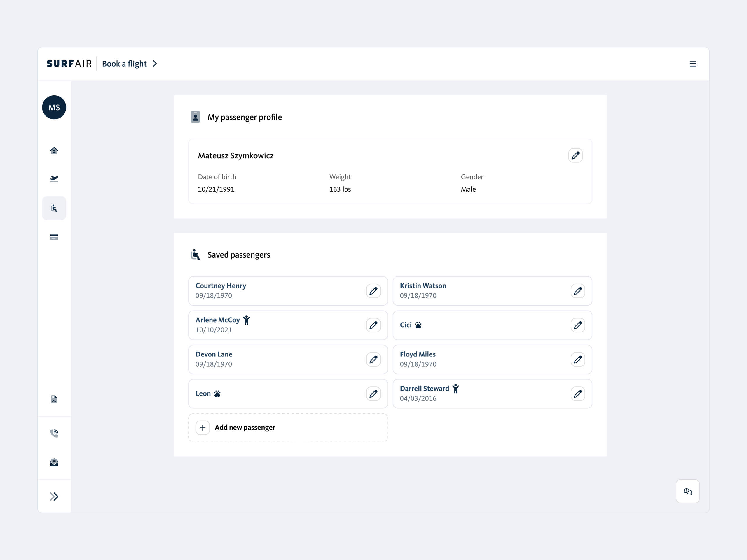Open flights via the airplane takeoff icon
Screen dimensions: 747x560
pos(54,179)
